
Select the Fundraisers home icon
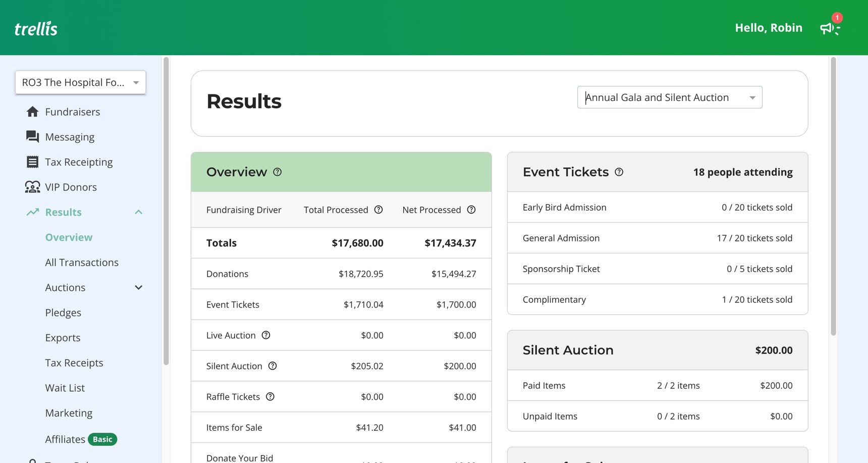(32, 112)
